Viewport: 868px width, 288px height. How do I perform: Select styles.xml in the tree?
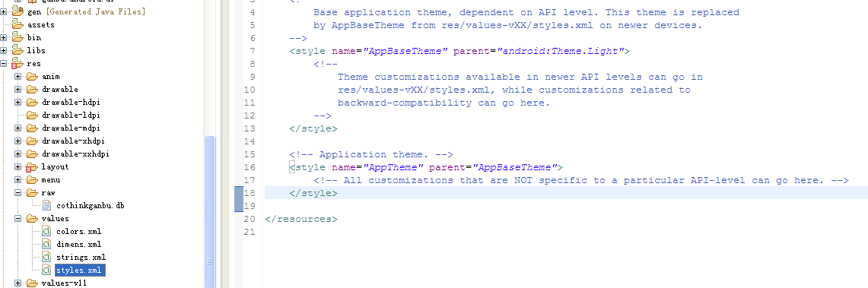coord(80,271)
